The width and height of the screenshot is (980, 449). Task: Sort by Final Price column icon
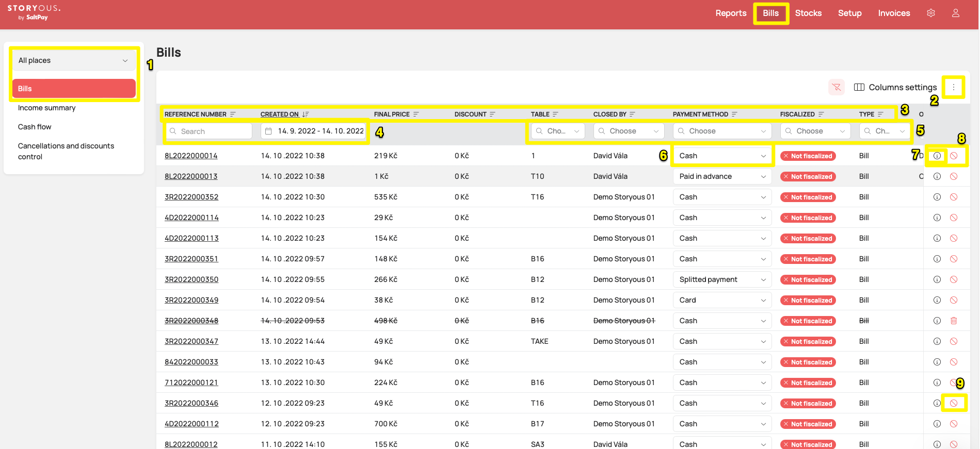[416, 114]
